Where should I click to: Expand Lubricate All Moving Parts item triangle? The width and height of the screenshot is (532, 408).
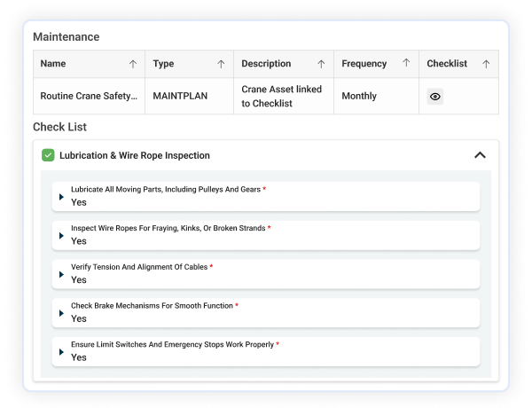[x=61, y=197]
